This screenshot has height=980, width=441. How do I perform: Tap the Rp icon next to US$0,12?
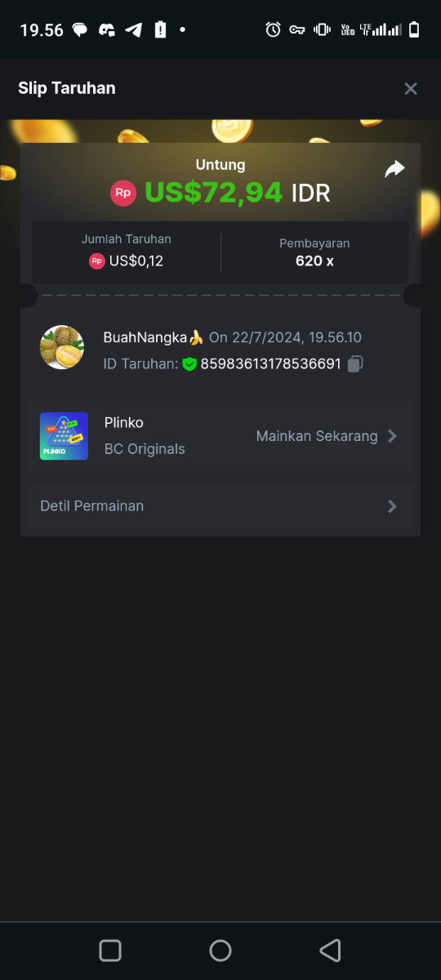97,261
